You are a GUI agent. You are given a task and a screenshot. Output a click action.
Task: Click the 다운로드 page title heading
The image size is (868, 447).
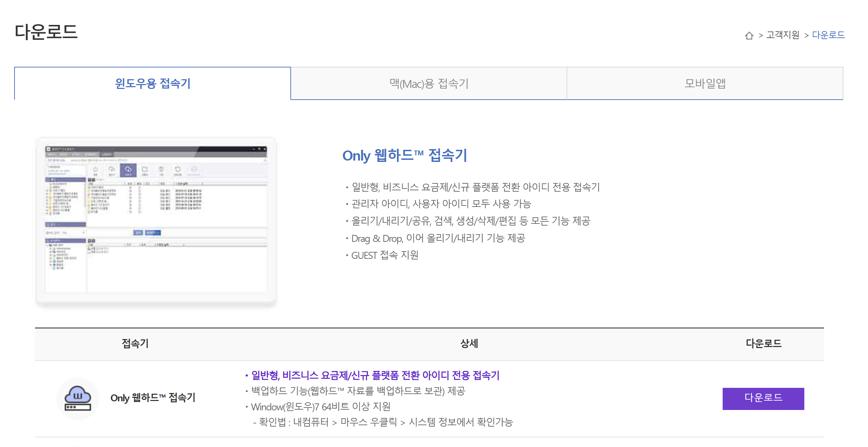(x=46, y=32)
